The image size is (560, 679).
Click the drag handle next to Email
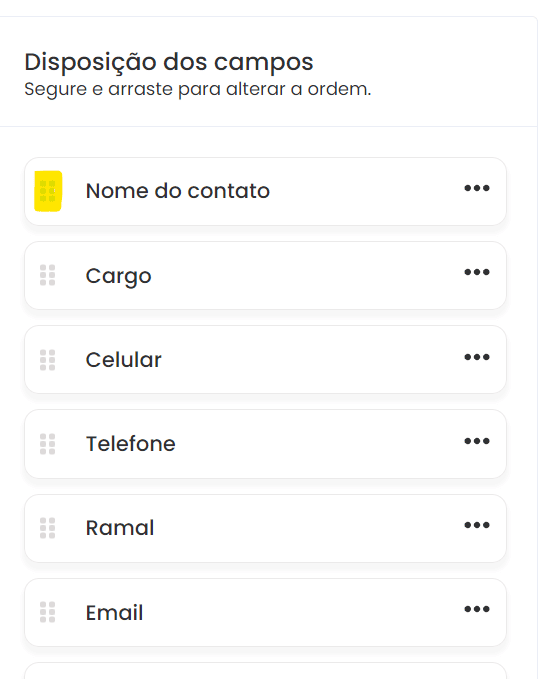[x=48, y=612]
